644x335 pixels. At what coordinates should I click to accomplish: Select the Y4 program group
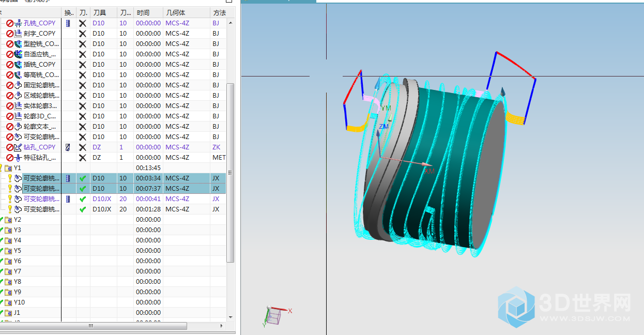pos(18,240)
